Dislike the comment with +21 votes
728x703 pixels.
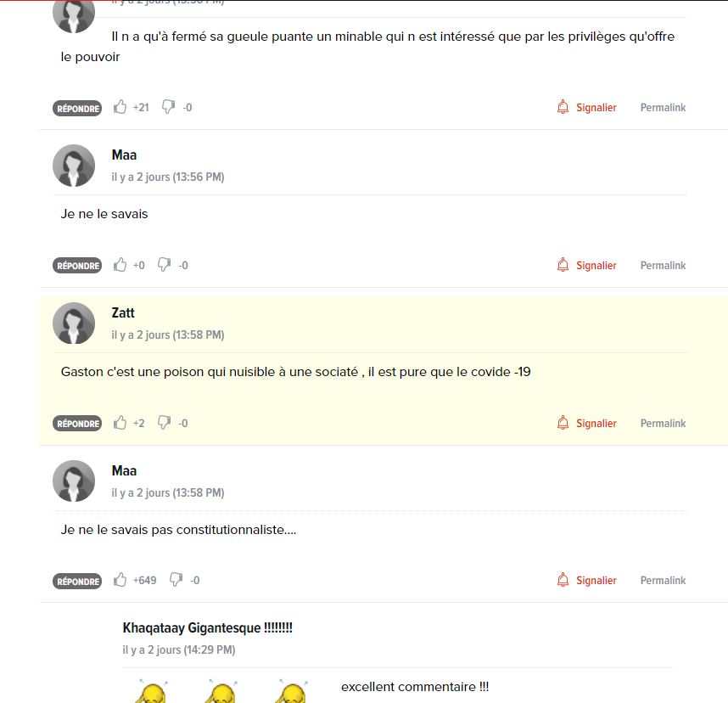click(x=168, y=107)
